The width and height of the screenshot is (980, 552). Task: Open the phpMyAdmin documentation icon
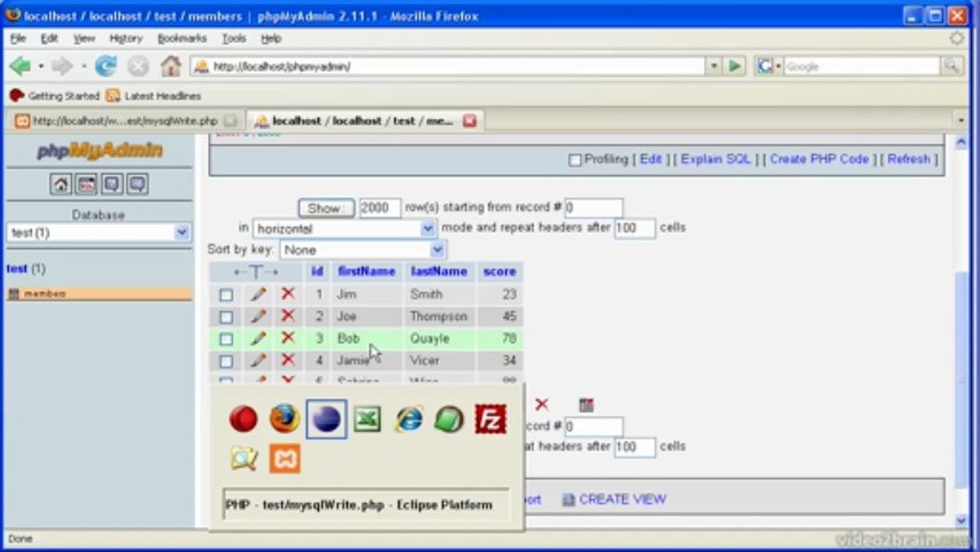tap(112, 184)
